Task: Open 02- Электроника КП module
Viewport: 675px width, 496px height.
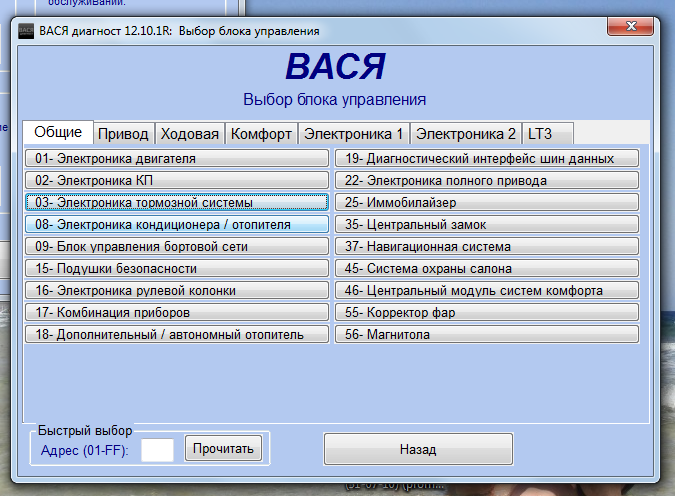Action: [x=177, y=180]
